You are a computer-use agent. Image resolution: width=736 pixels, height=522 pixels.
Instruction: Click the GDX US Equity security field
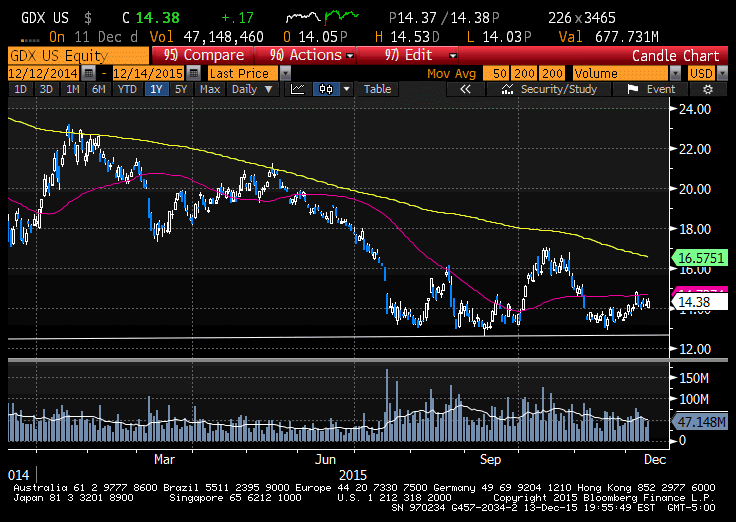pyautogui.click(x=78, y=55)
